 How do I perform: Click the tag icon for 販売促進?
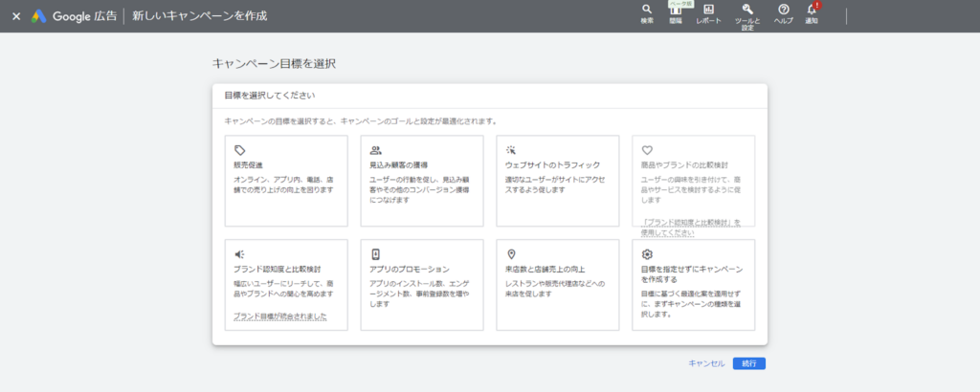point(240,150)
